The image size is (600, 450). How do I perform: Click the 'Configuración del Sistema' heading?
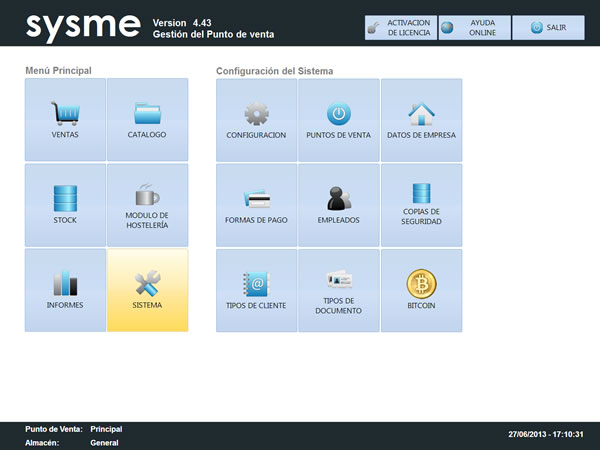(275, 71)
